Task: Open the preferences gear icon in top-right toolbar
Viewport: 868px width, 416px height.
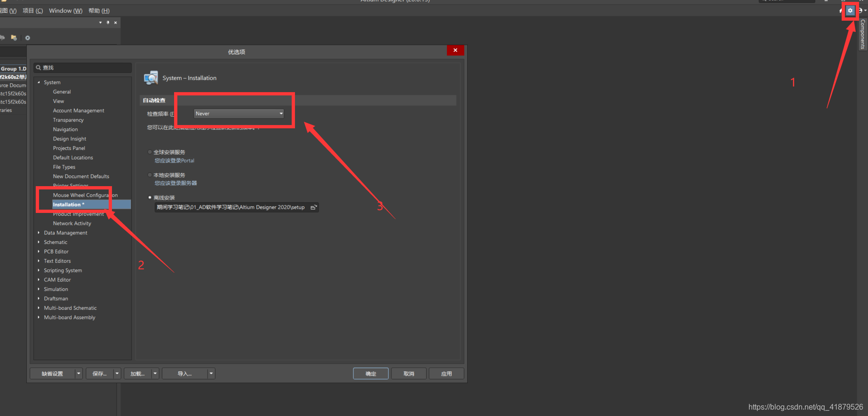Action: click(850, 10)
